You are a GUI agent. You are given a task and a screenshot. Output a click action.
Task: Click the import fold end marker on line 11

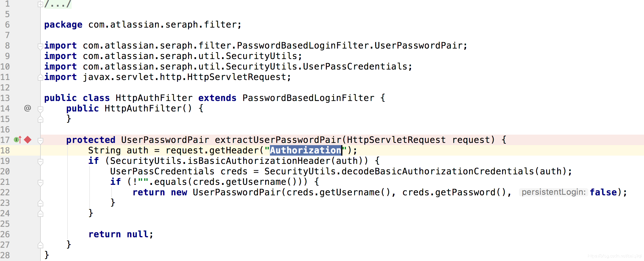[x=40, y=77]
